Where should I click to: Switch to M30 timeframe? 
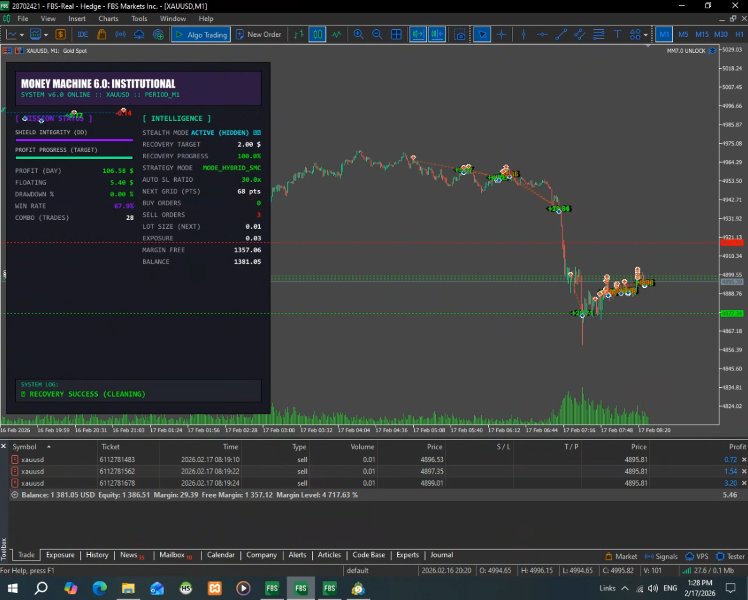[x=721, y=34]
